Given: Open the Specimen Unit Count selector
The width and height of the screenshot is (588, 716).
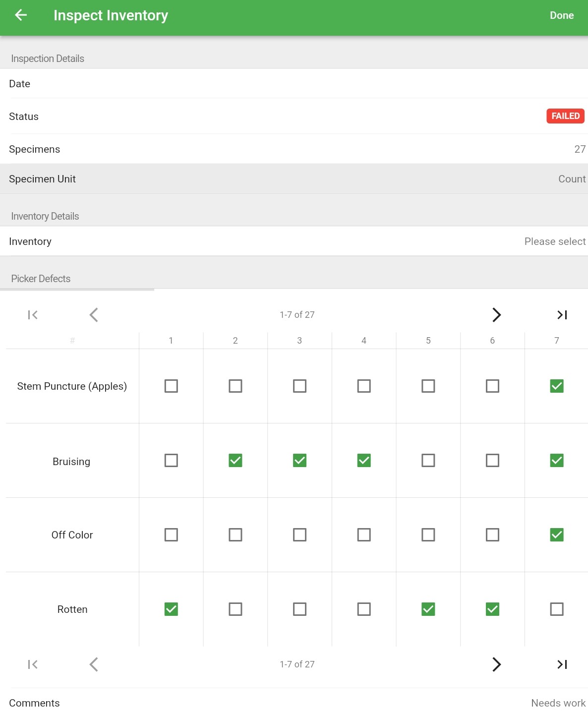Looking at the screenshot, I should click(294, 179).
